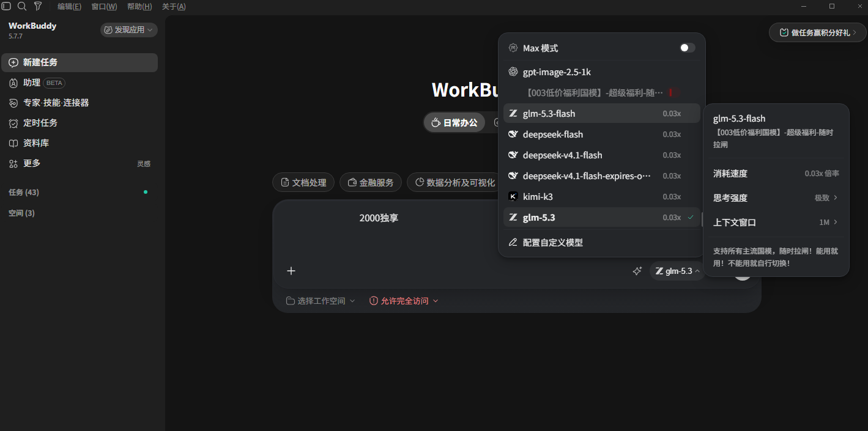Screen dimensions: 868x431
Task: Select 新建任务 in the sidebar
Action: (80, 62)
